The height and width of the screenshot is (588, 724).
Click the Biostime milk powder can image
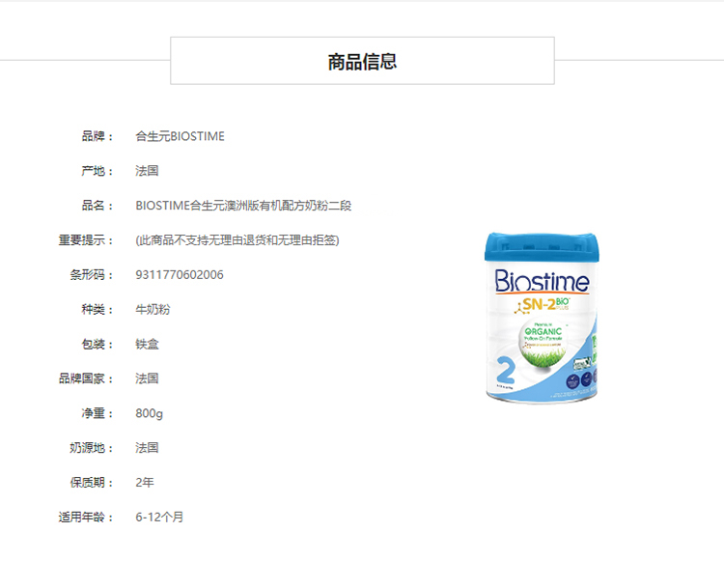point(542,319)
